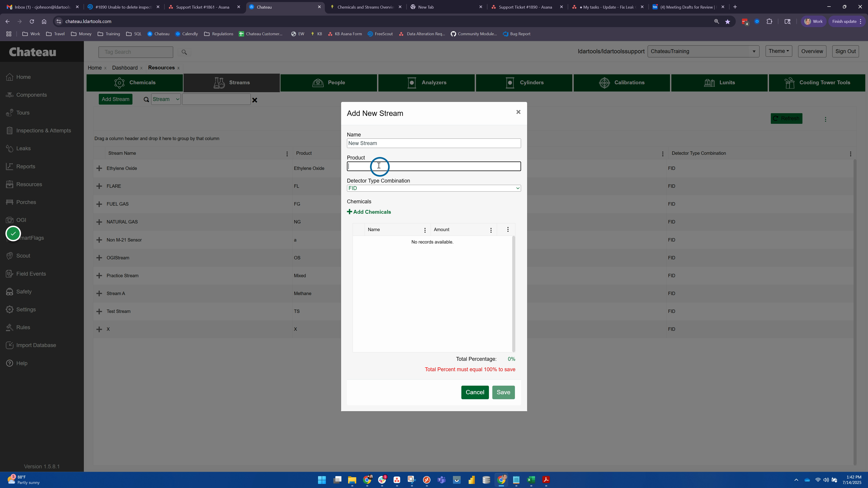Switch to the Analyzers resource tab
This screenshot has height=488, width=868.
click(x=426, y=83)
